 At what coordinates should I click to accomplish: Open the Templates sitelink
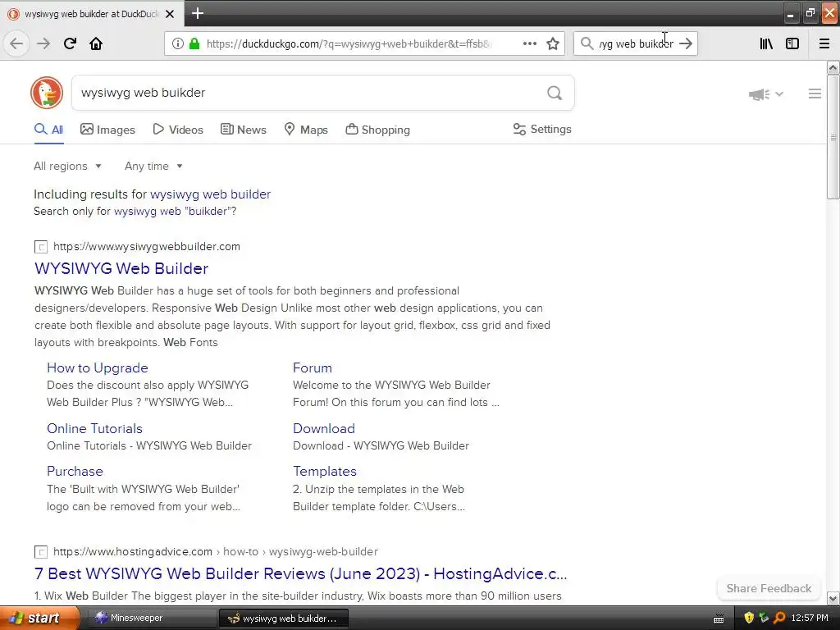325,472
